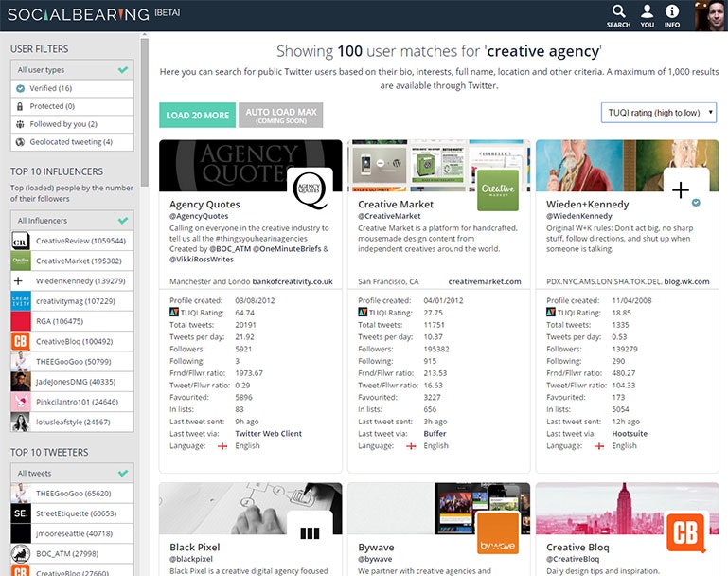The width and height of the screenshot is (728, 576).
Task: Click the user avatar photo in header
Action: (711, 16)
